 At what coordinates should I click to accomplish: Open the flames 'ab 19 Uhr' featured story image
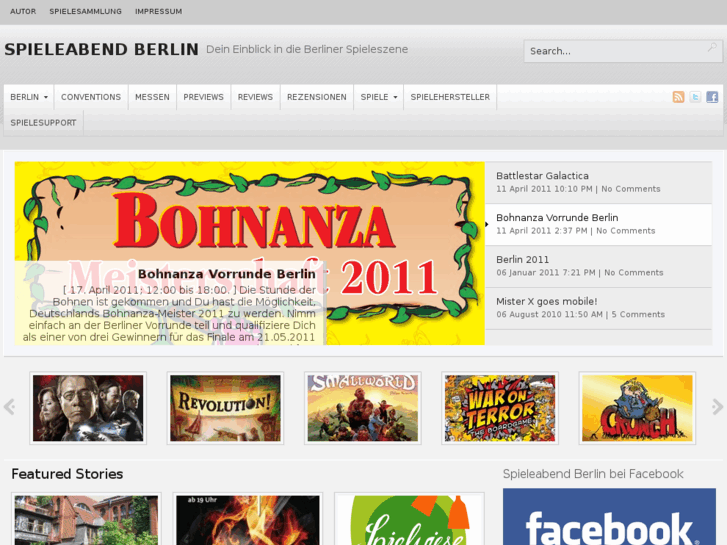248,519
